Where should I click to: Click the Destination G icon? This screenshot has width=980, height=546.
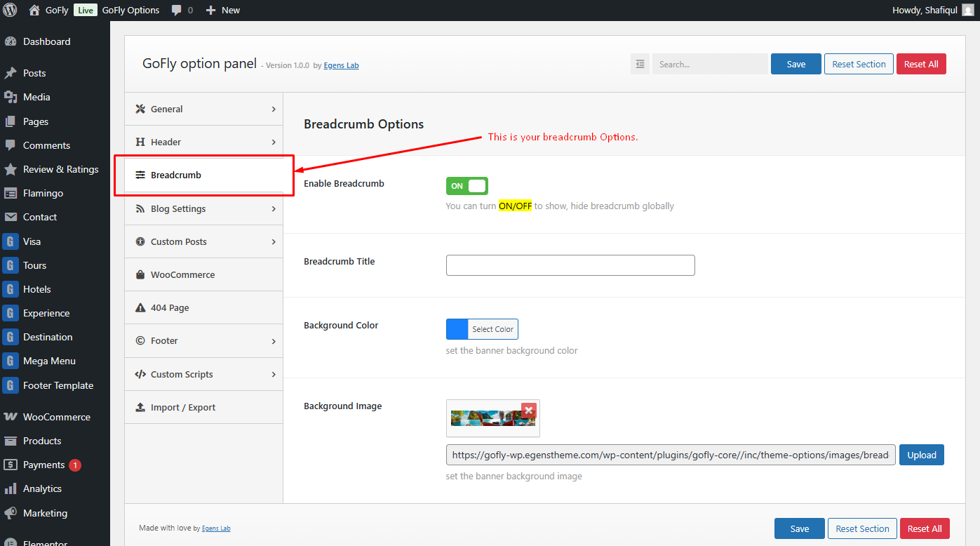pyautogui.click(x=11, y=337)
